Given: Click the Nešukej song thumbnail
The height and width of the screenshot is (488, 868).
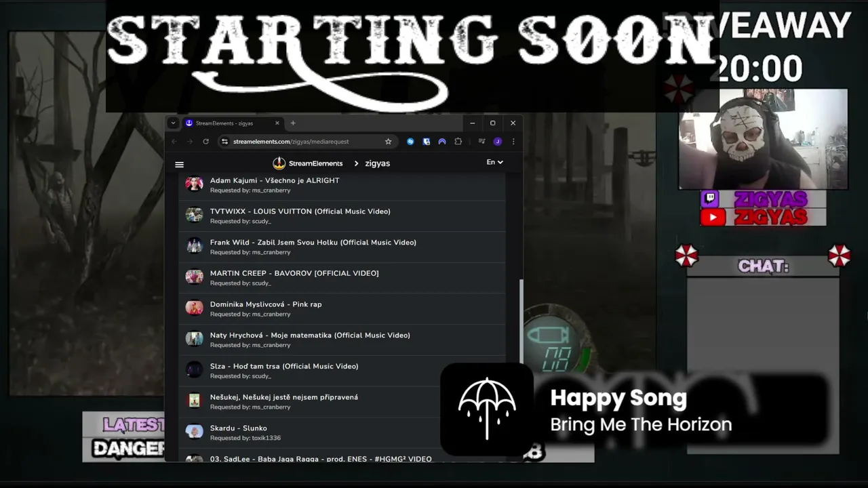Looking at the screenshot, I should click(x=195, y=401).
